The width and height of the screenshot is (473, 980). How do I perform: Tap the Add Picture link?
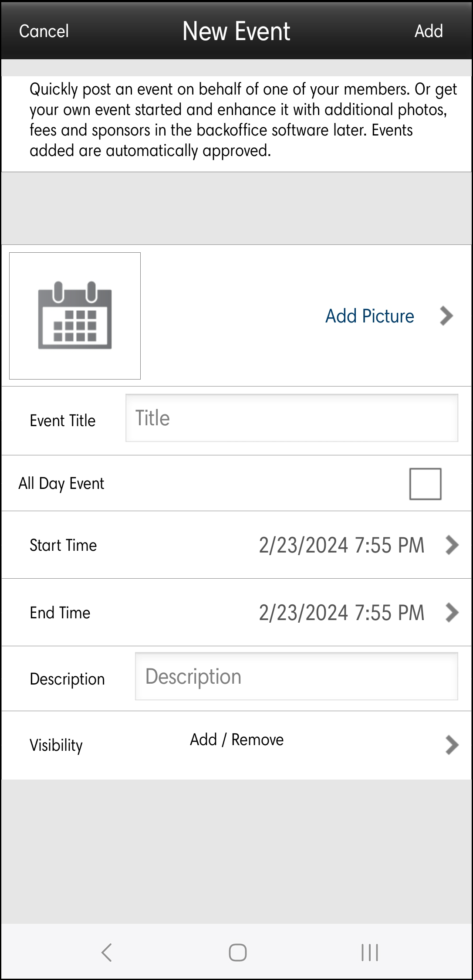370,316
